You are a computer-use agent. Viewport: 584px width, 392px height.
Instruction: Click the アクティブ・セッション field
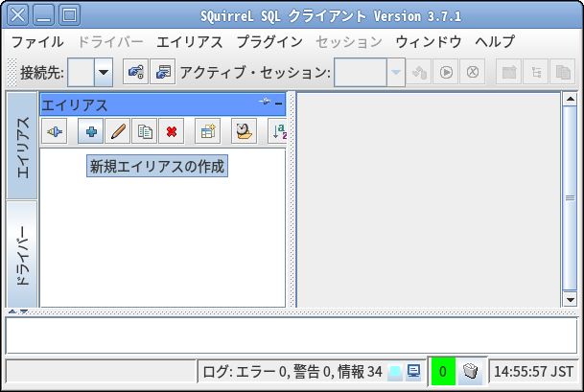pyautogui.click(x=369, y=72)
